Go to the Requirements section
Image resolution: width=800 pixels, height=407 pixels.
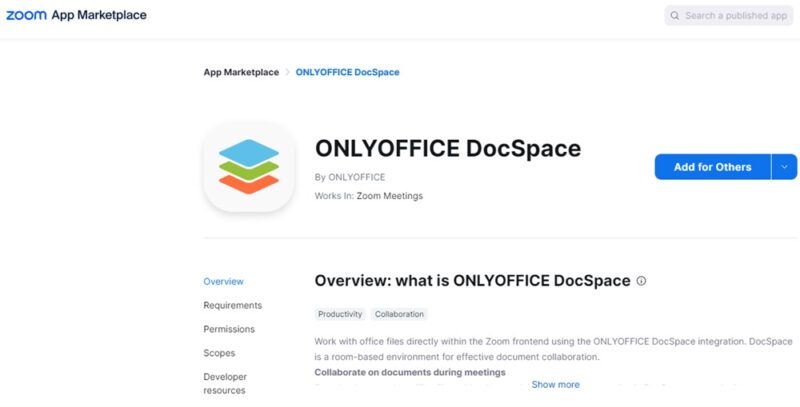233,306
